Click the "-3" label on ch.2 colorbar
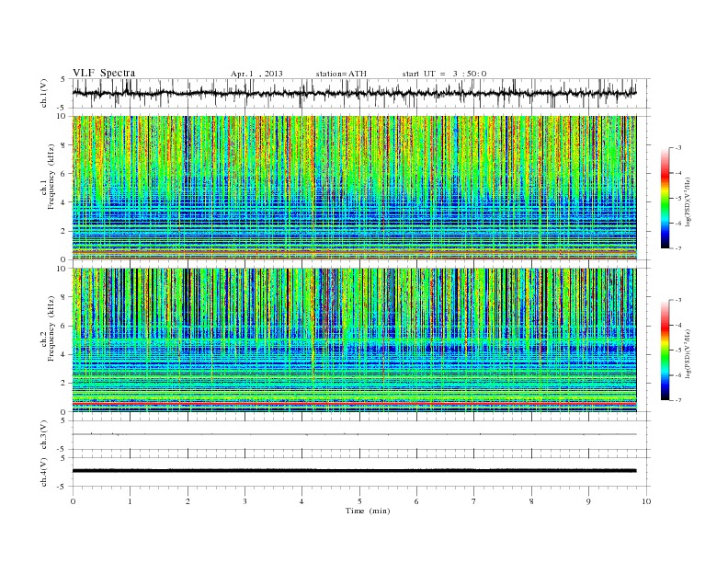This screenshot has width=728, height=563. (678, 300)
